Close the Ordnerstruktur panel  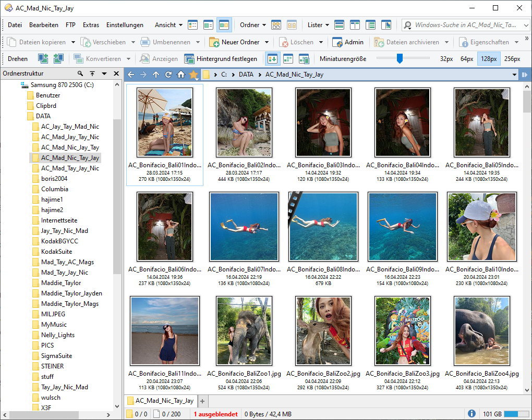point(116,74)
